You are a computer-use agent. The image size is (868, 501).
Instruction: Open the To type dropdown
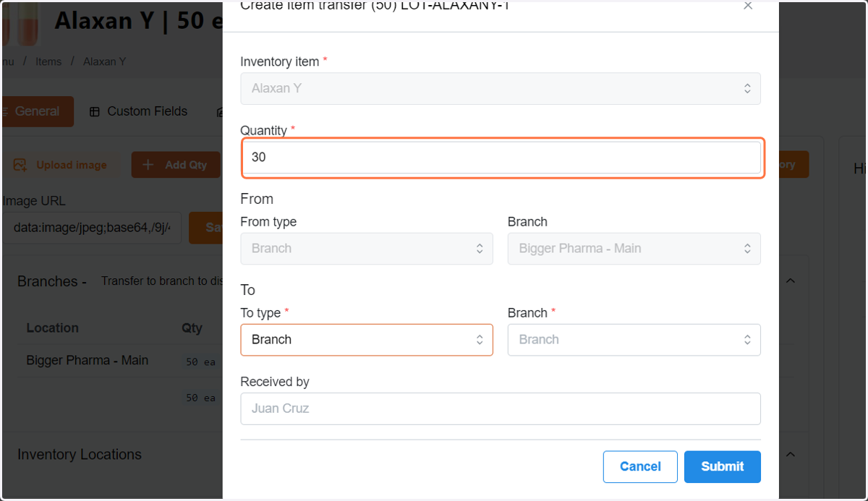coord(367,339)
